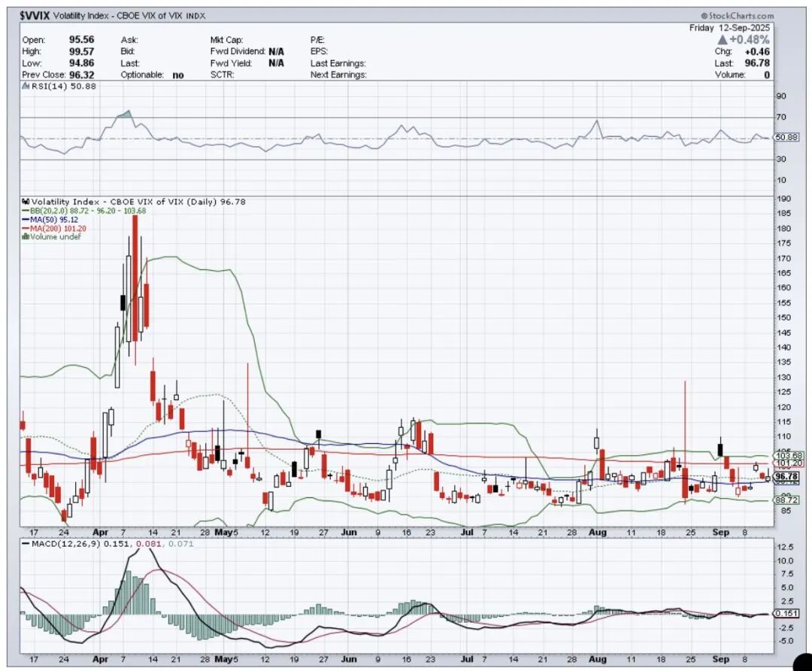Click the small chart icon before RSI(14)

pyautogui.click(x=26, y=87)
